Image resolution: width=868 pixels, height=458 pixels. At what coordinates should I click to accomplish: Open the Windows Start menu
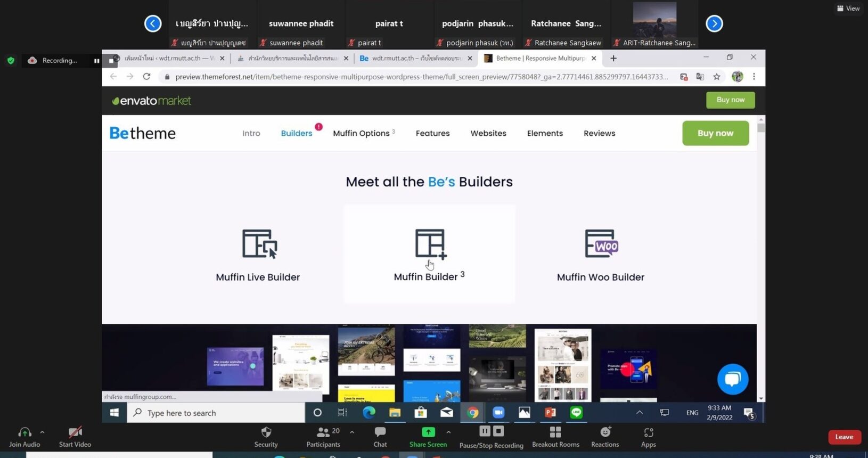coord(114,413)
